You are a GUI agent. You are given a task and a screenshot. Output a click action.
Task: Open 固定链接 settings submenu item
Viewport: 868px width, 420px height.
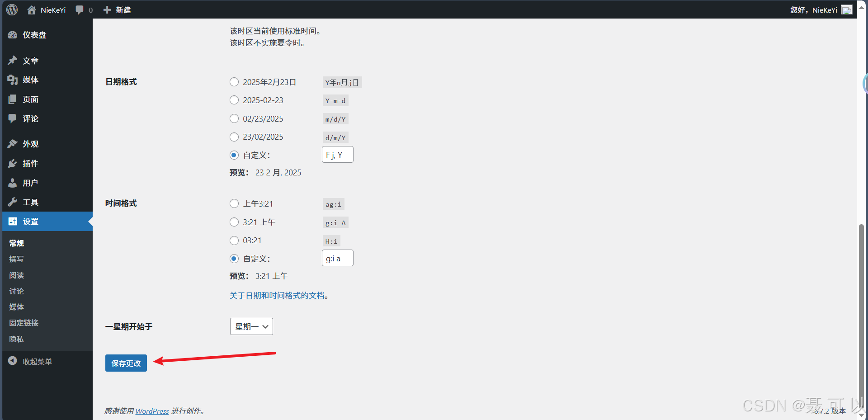[x=24, y=323]
